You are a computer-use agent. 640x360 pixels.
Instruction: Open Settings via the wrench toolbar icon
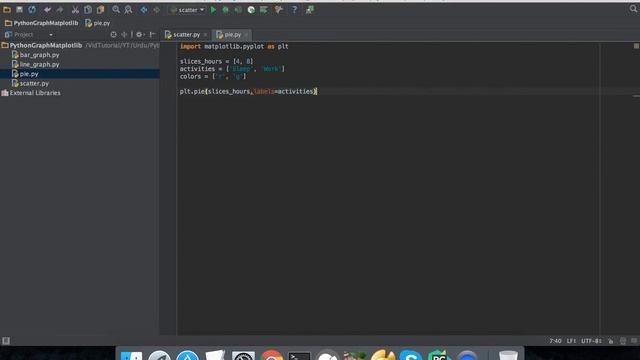[279, 10]
